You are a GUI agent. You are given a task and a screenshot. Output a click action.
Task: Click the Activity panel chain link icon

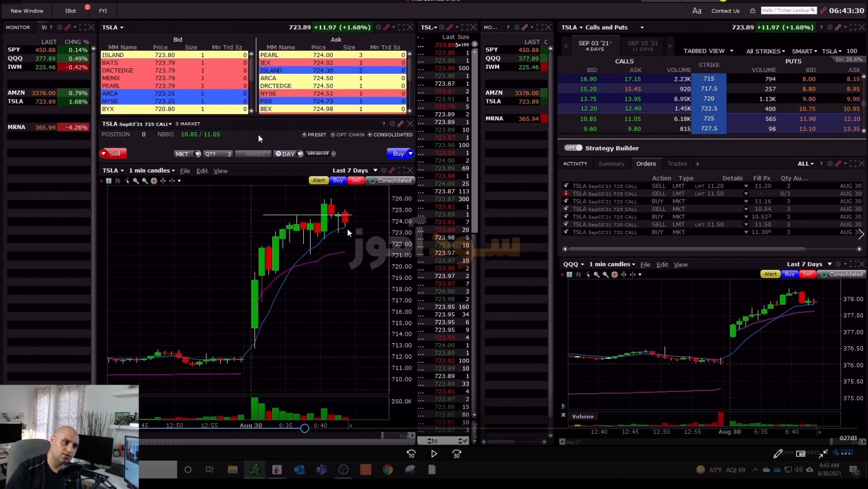(x=838, y=164)
